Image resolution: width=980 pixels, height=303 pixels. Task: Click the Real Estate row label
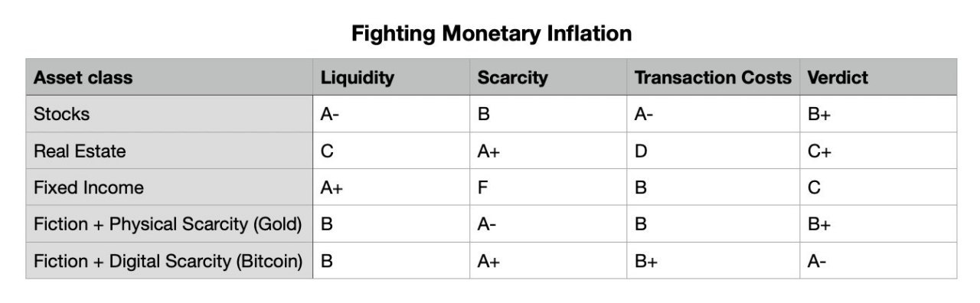coord(169,151)
